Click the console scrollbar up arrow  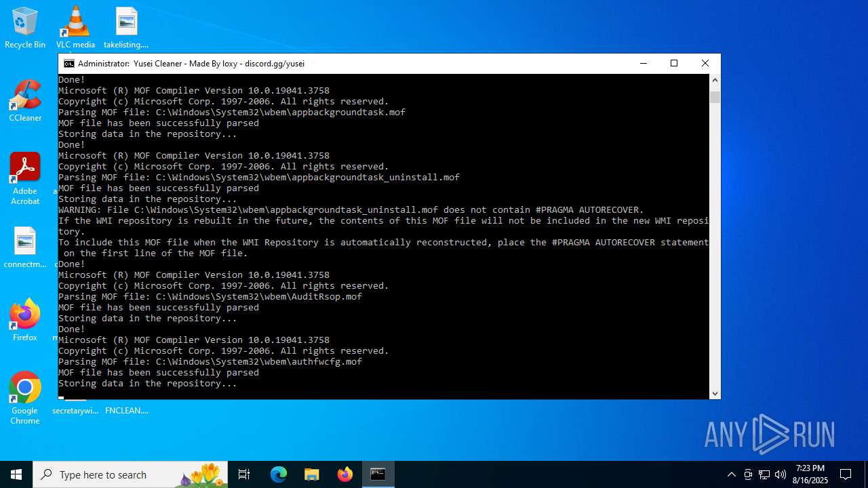[715, 80]
